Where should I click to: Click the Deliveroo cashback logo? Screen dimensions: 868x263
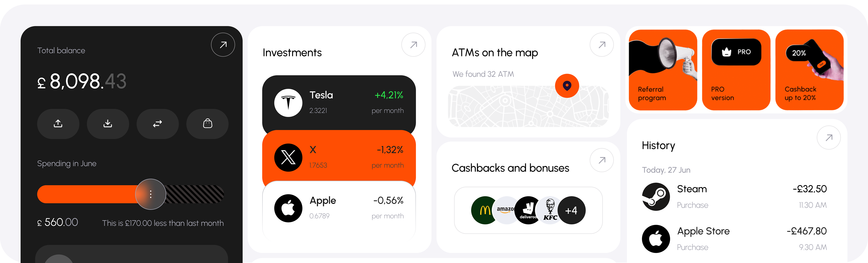point(528,210)
